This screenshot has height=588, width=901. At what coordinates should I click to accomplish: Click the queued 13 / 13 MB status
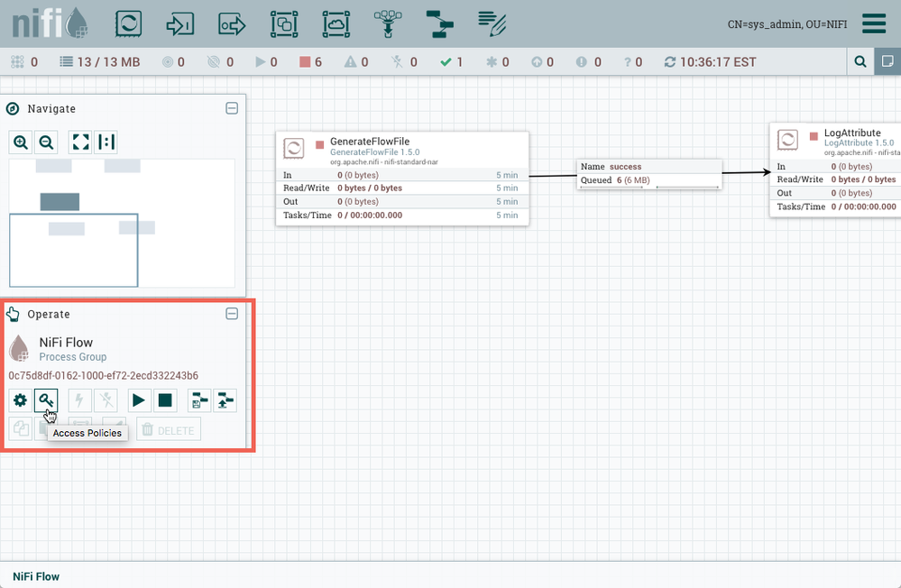click(x=100, y=62)
